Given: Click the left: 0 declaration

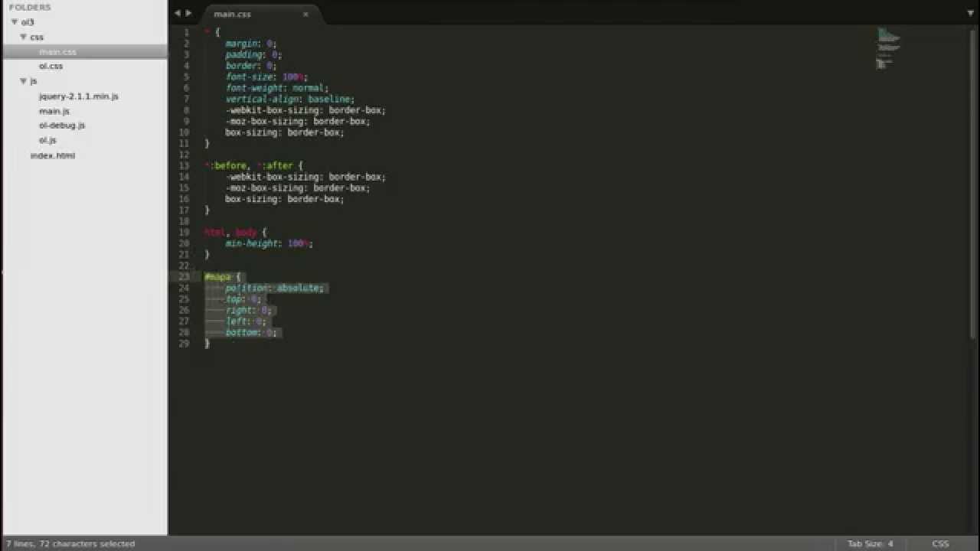Looking at the screenshot, I should pos(246,321).
